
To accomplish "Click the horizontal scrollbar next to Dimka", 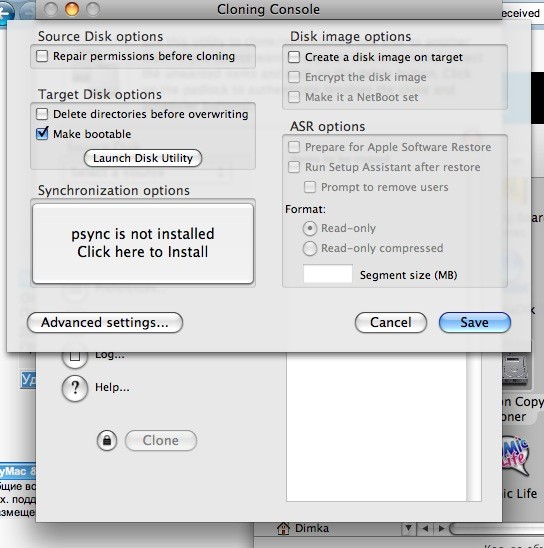I will point(497,528).
